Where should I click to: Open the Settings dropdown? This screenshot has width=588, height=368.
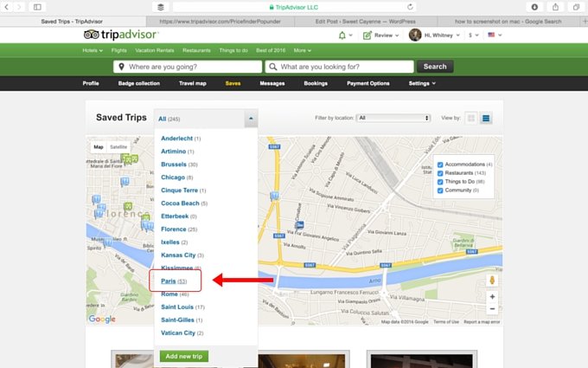click(422, 83)
